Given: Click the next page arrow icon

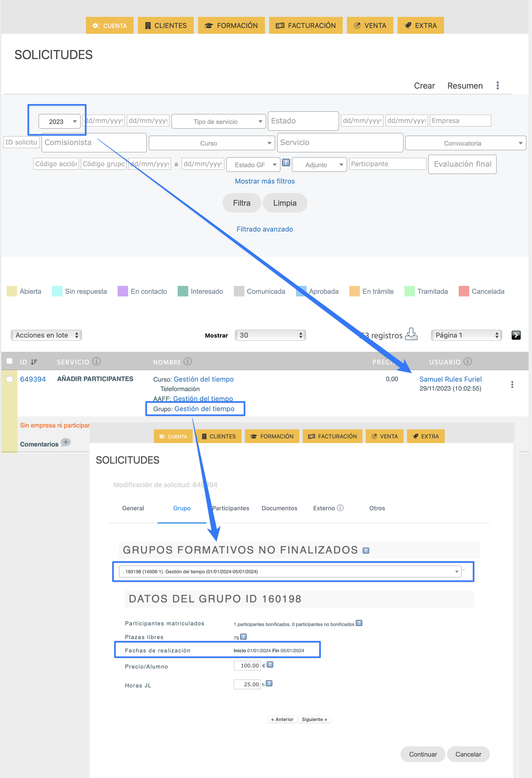Looking at the screenshot, I should click(516, 335).
